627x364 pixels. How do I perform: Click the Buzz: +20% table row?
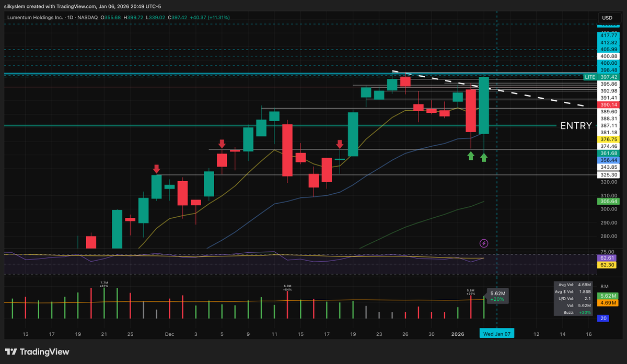(x=574, y=312)
